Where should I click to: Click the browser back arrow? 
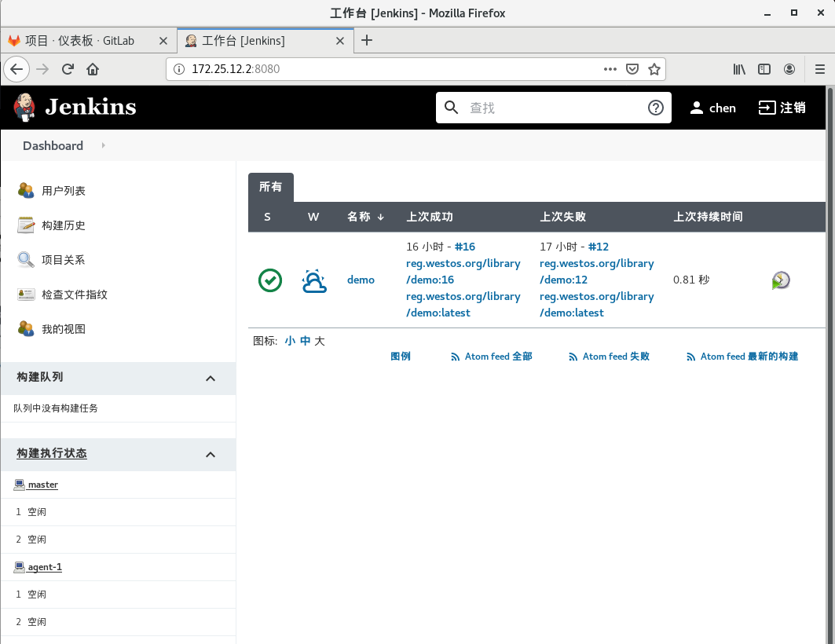click(16, 69)
